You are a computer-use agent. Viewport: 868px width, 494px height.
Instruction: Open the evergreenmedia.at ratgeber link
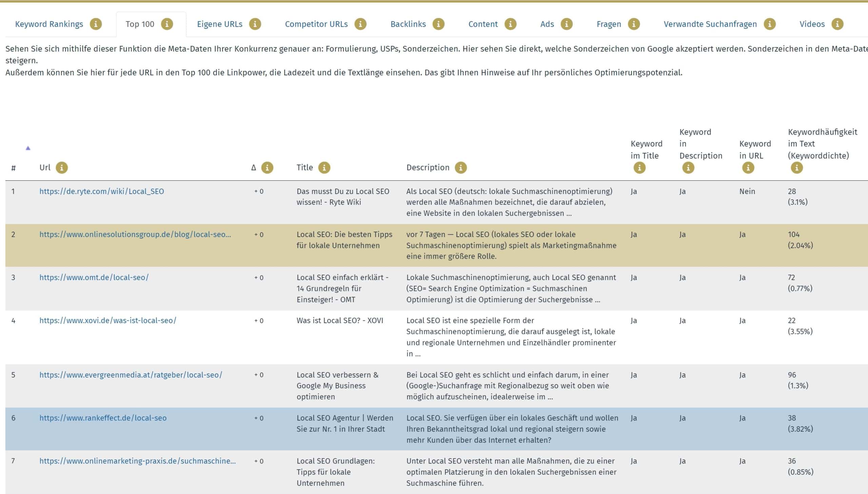131,375
